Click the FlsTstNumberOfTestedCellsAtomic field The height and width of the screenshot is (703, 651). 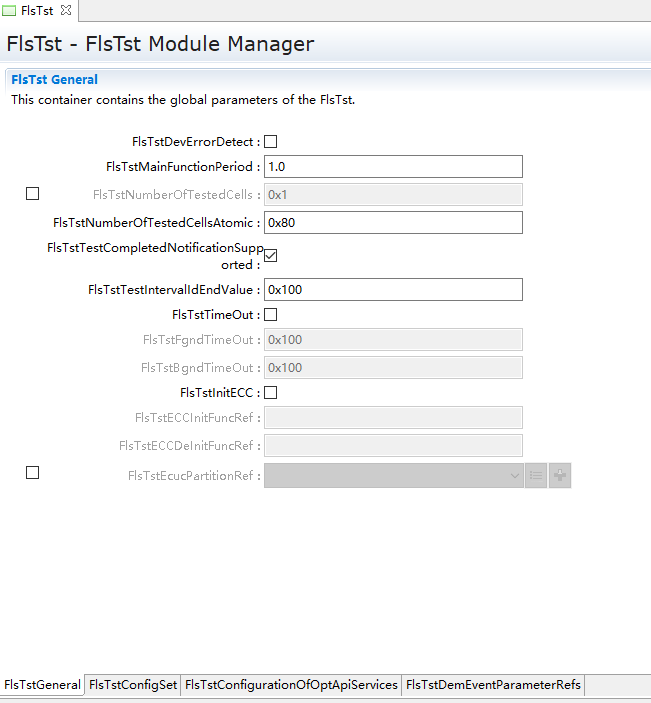point(392,222)
